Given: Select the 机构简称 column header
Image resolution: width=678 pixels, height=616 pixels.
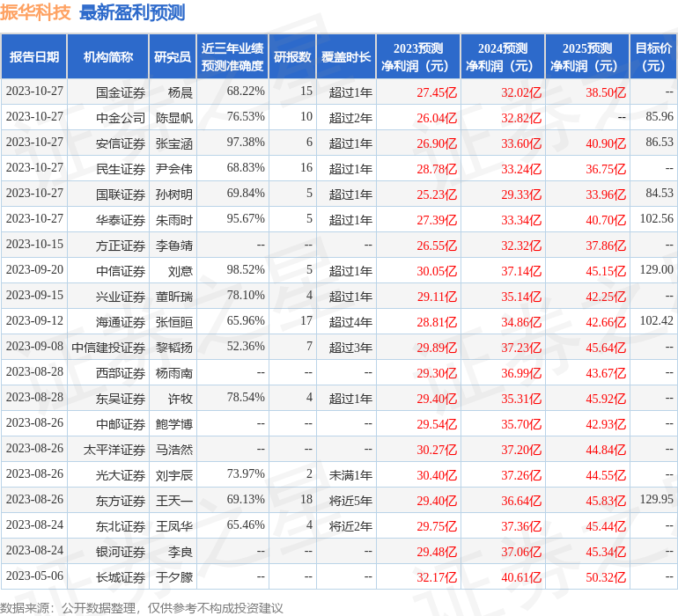Looking at the screenshot, I should 108,56.
